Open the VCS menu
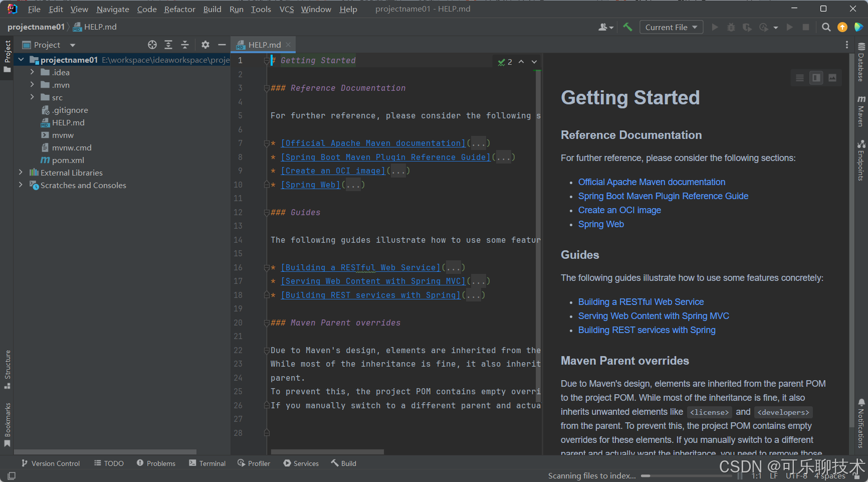868x482 pixels. 287,9
